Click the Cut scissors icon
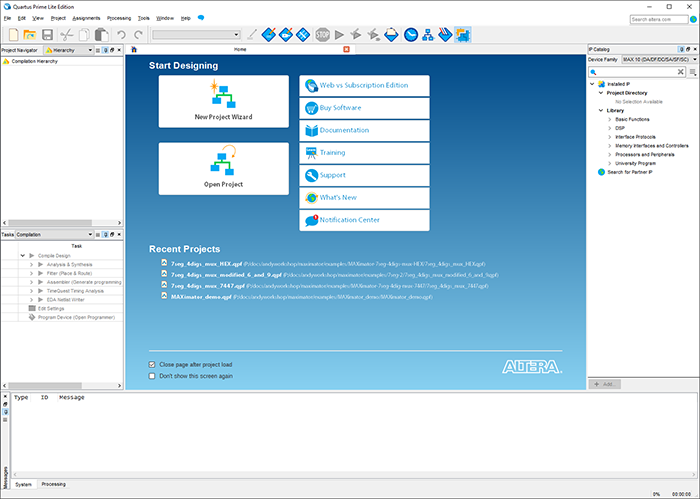 click(x=67, y=34)
